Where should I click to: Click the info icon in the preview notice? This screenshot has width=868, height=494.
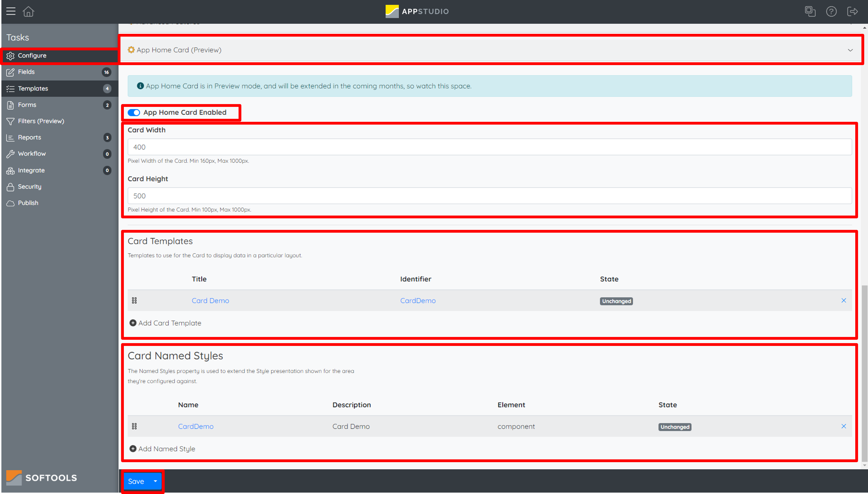140,86
